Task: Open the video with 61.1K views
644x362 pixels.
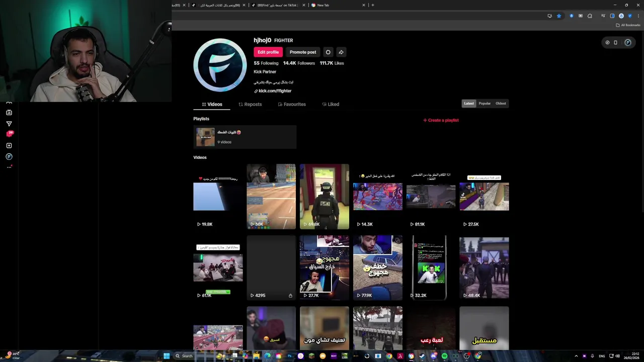Action: 218,268
